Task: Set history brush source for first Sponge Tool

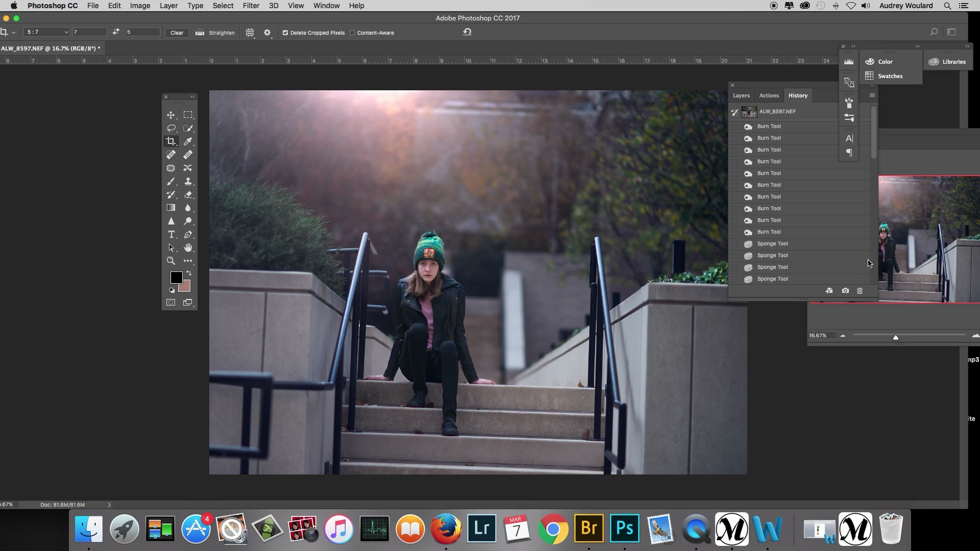Action: (x=734, y=244)
